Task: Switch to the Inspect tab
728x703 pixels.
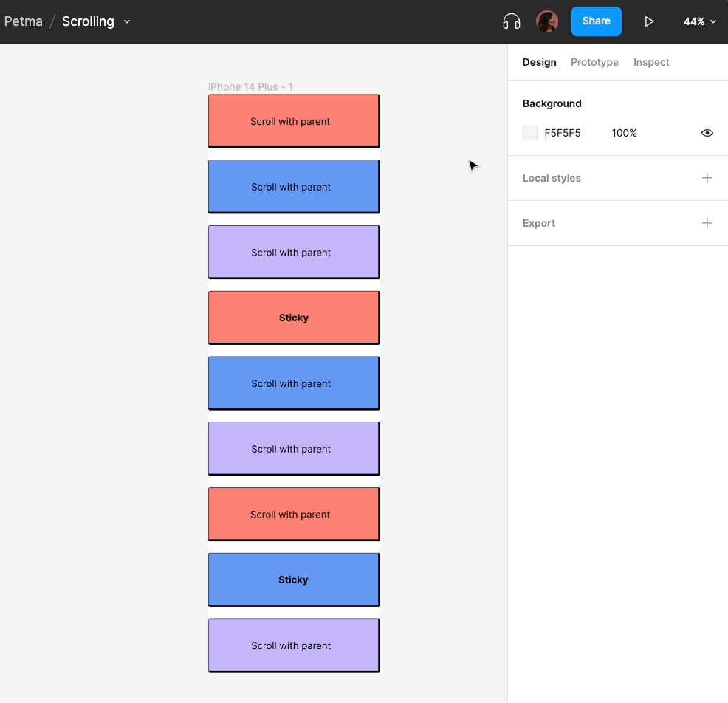Action: 650,62
